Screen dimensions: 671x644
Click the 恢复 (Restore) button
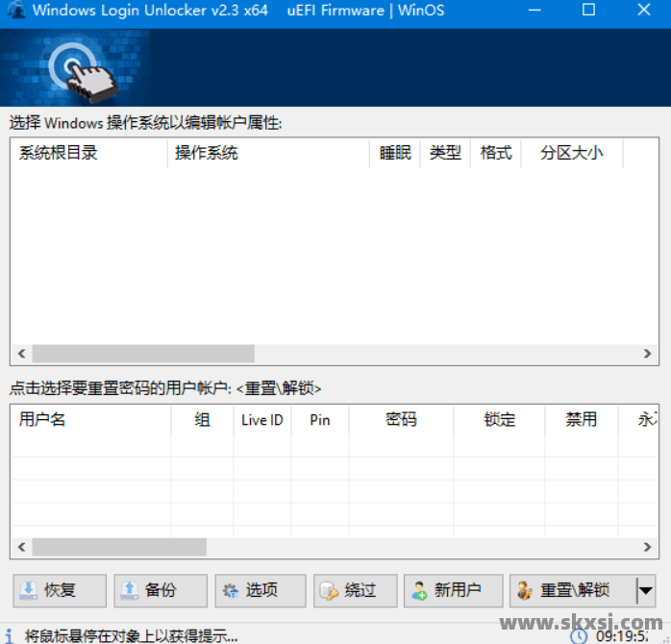point(60,590)
